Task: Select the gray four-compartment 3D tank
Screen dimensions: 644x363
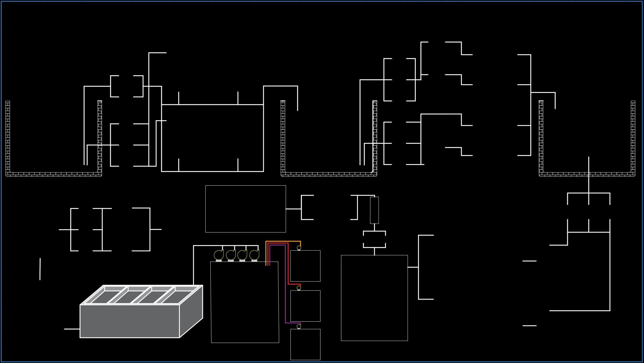Action: [141, 311]
